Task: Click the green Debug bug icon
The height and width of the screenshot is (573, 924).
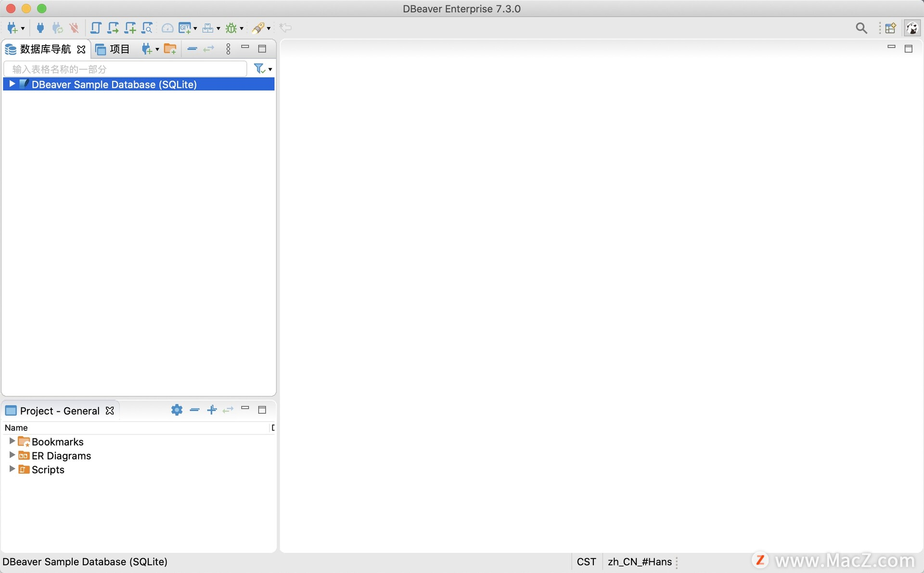Action: [231, 28]
